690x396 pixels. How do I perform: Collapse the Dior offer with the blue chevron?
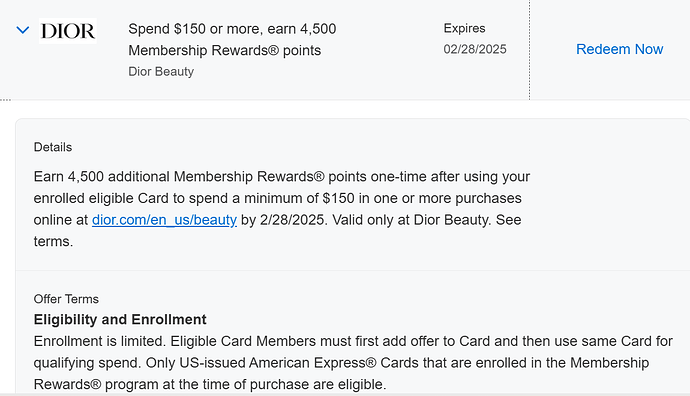coord(23,30)
